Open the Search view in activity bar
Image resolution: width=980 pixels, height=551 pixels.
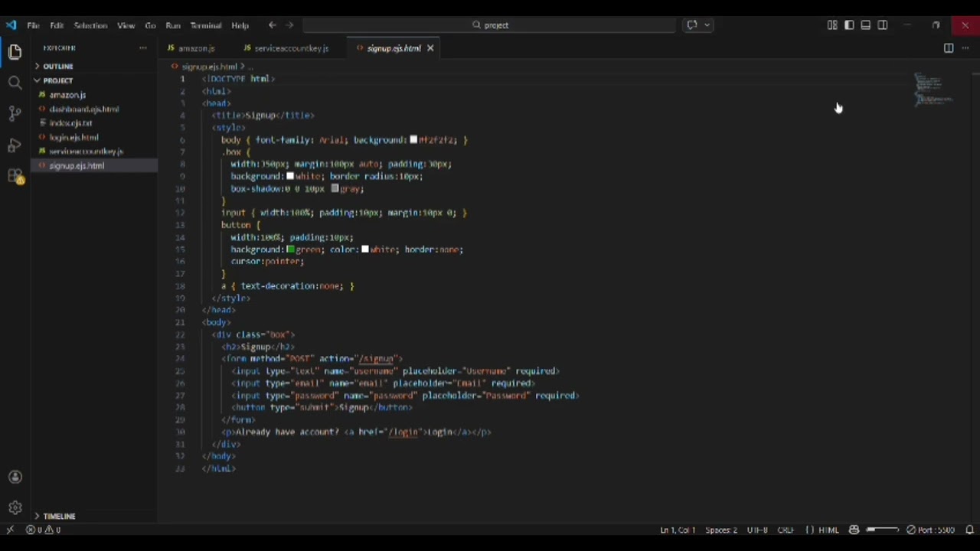(15, 83)
